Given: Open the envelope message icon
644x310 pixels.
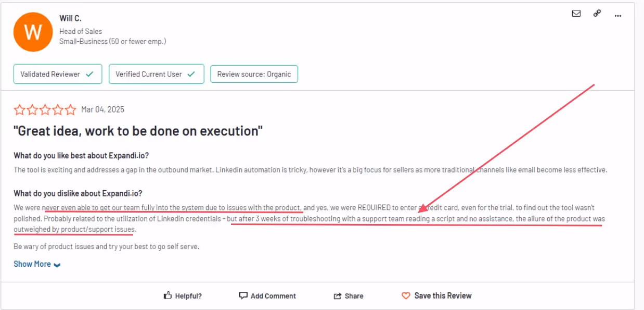Looking at the screenshot, I should coord(576,14).
